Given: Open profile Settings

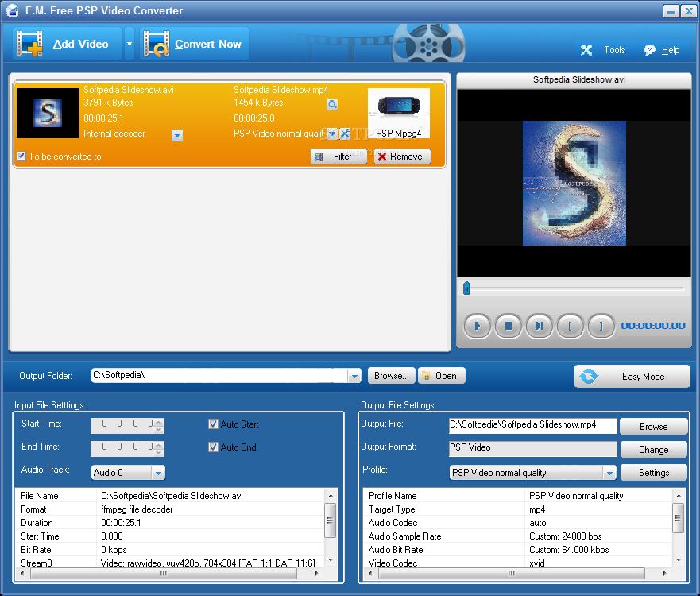Looking at the screenshot, I should click(x=654, y=473).
